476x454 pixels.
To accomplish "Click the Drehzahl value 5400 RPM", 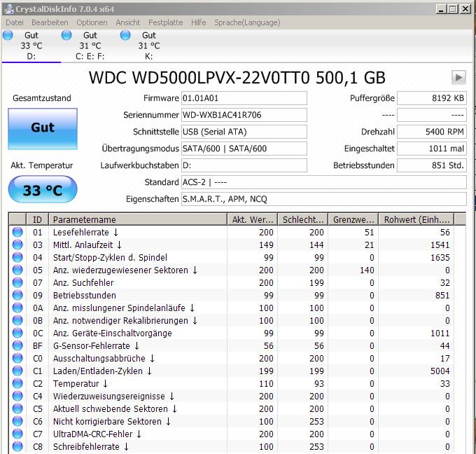I will pyautogui.click(x=432, y=132).
